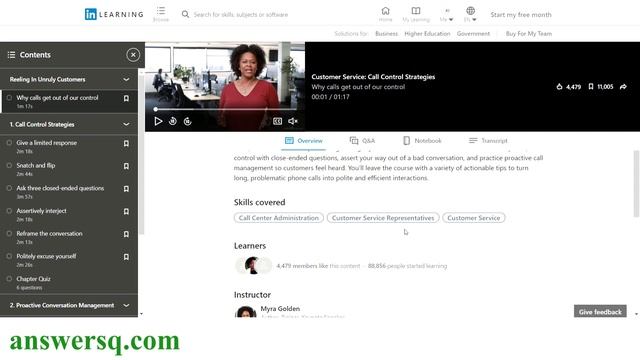Open Business solutions link
640x360 pixels.
point(387,33)
